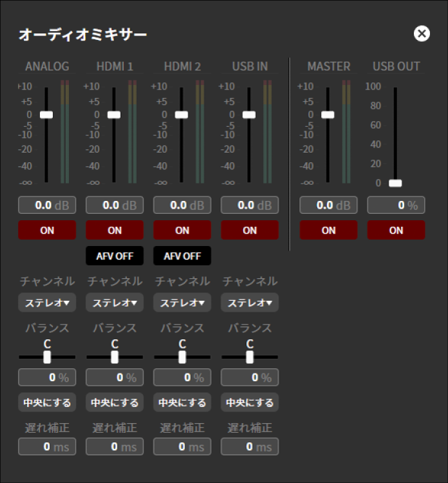Open the HDMI 2 channel stereo dropdown
This screenshot has height=483, width=448.
coord(182,303)
